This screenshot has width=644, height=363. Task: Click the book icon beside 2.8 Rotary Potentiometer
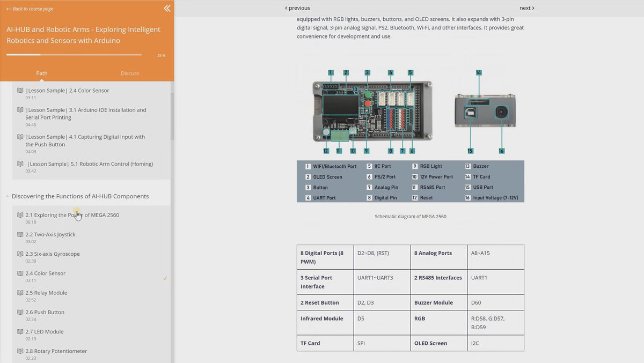(20, 351)
